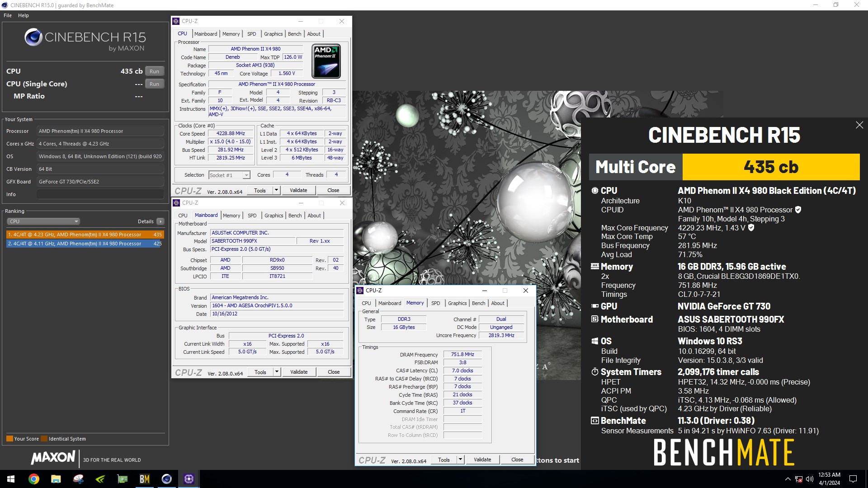The width and height of the screenshot is (868, 488).
Task: Open the CPU-Z taskbar icon
Action: (x=189, y=479)
